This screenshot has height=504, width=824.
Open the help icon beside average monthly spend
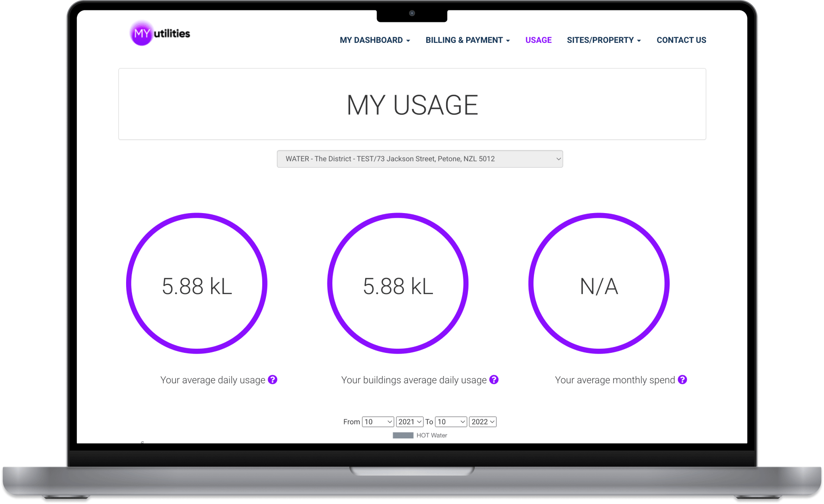pyautogui.click(x=682, y=379)
